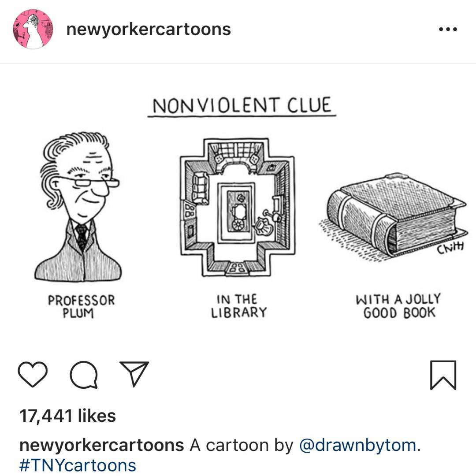Open the three-dot options menu

point(448,30)
